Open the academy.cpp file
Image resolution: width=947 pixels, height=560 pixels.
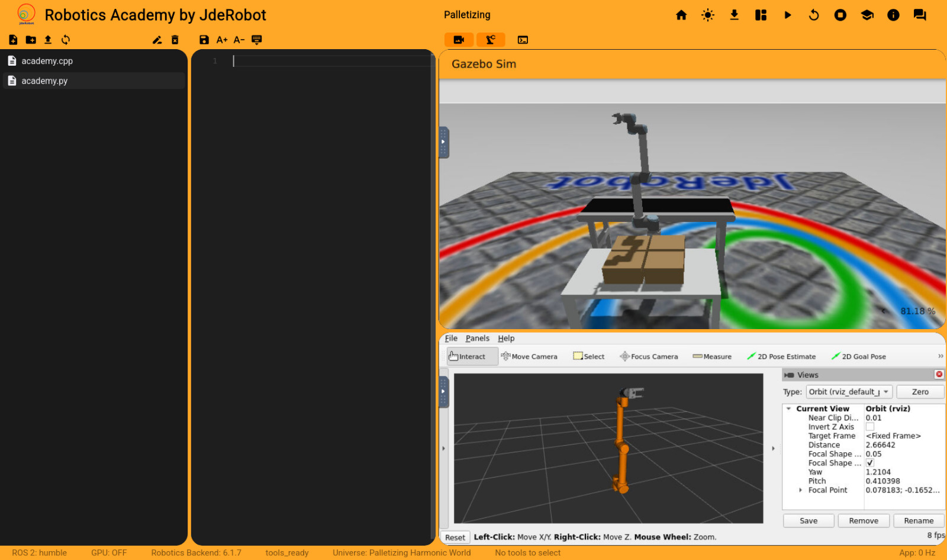(95, 61)
